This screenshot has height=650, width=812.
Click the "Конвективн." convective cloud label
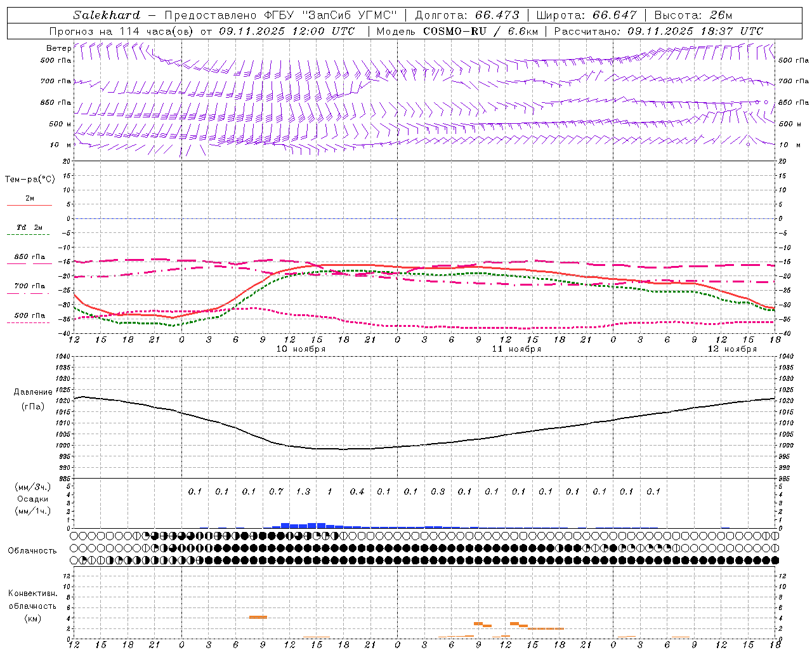[x=33, y=594]
